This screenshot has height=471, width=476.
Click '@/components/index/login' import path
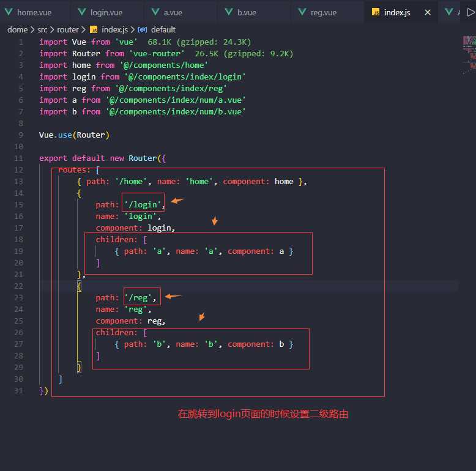click(x=185, y=77)
